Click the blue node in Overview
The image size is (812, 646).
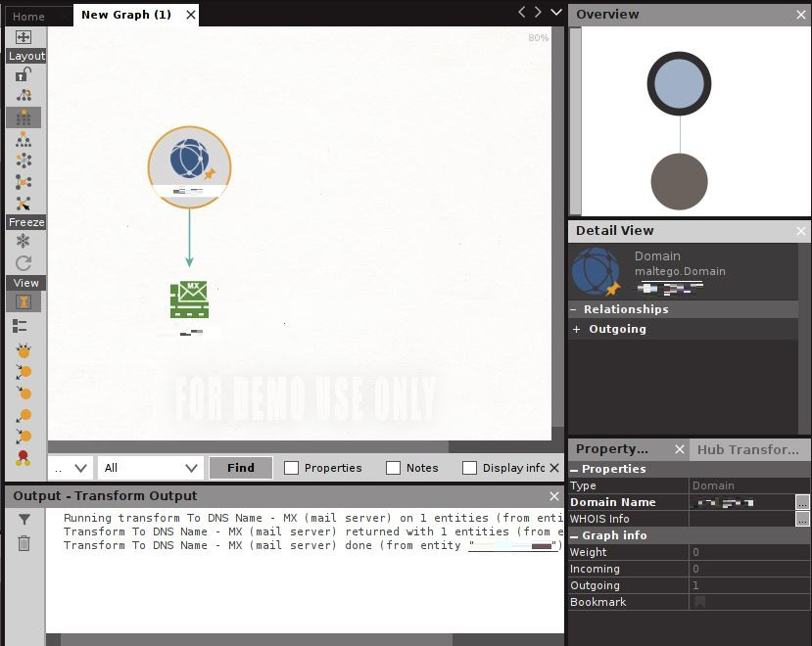click(679, 83)
